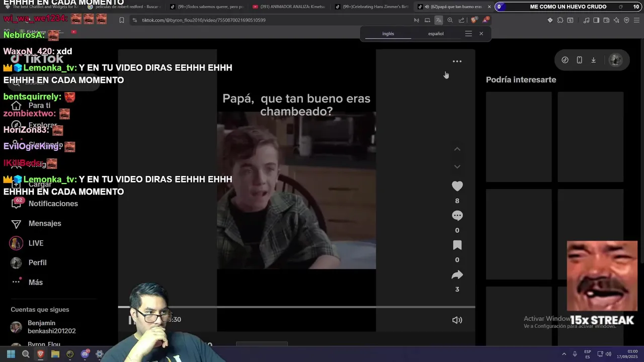Click the zoom magnifier icon in address bar
The height and width of the screenshot is (362, 644).
(450, 20)
